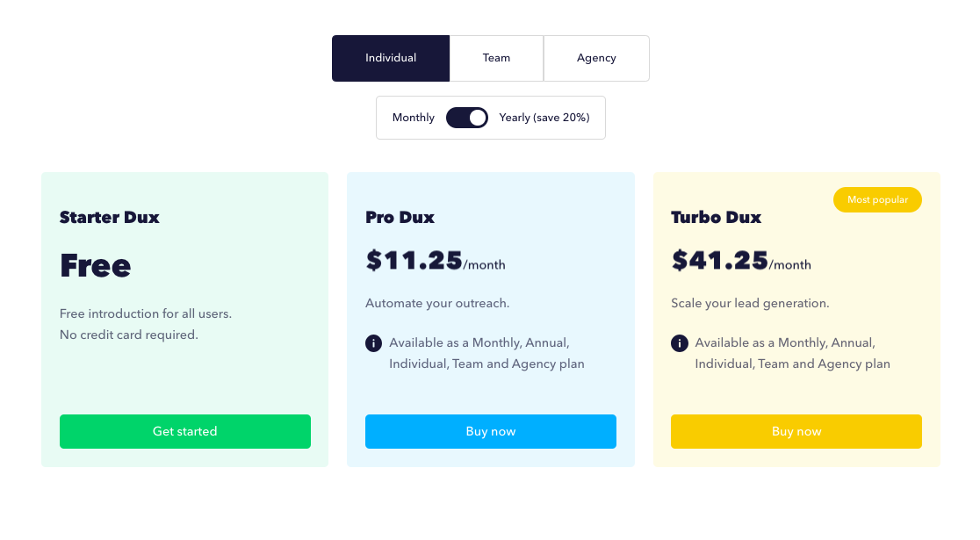Screen dimensions: 980x540
Task: Toggle the Monthly/Yearly billing switch
Action: pyautogui.click(x=467, y=118)
